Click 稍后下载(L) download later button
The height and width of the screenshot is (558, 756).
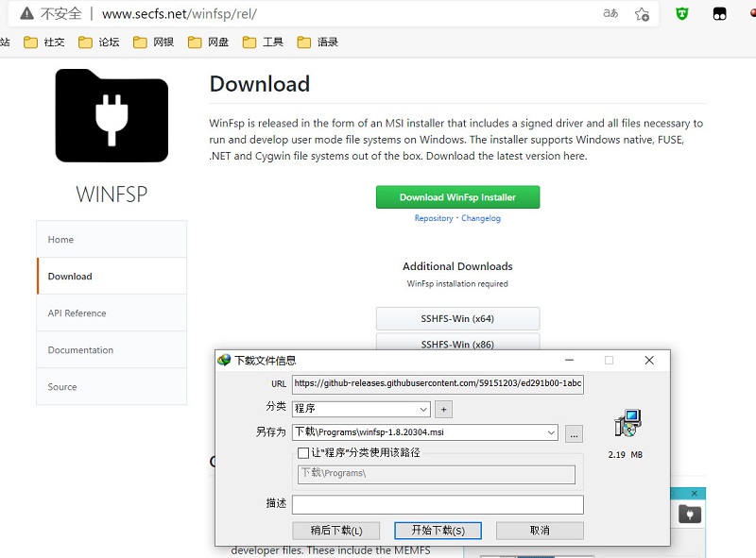[x=336, y=531]
